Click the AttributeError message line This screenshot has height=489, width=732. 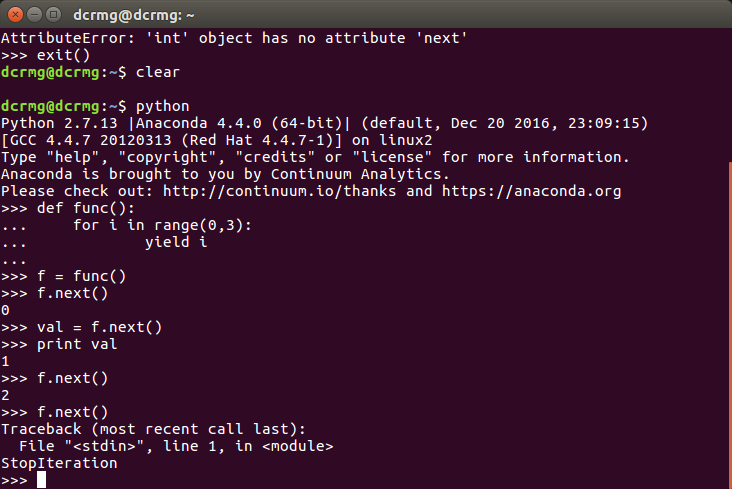coord(234,38)
